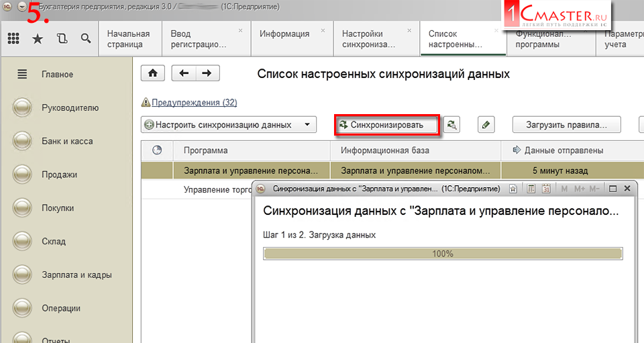Open the 1C application menu dropdown arrow
644x343 pixels.
pyautogui.click(x=22, y=7)
